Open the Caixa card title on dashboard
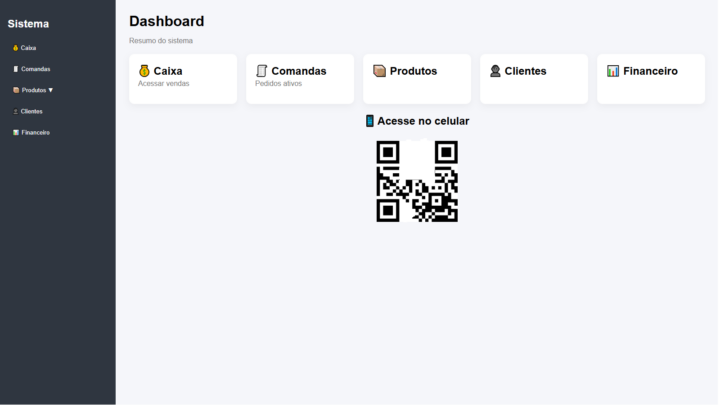The width and height of the screenshot is (720, 405). [168, 71]
